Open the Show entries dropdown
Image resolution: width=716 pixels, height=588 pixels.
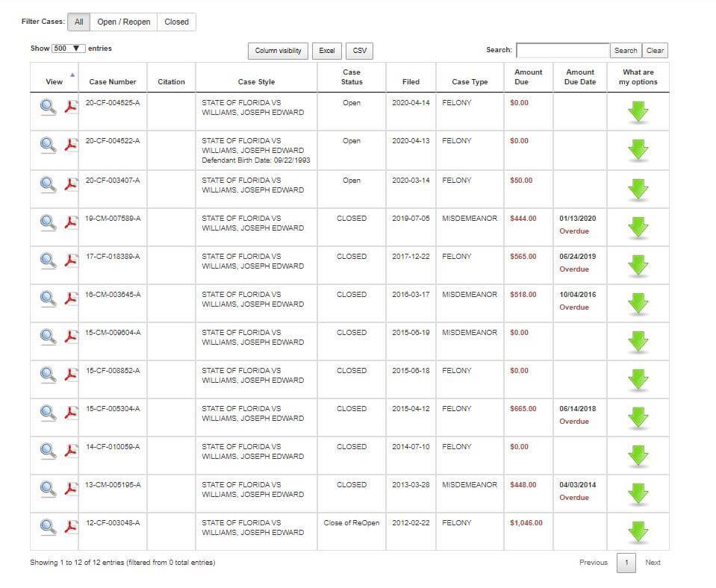click(x=69, y=49)
